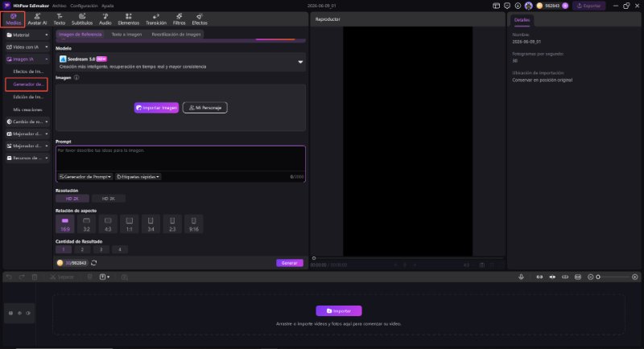Choose 9:16 aspect ratio

[x=193, y=224]
